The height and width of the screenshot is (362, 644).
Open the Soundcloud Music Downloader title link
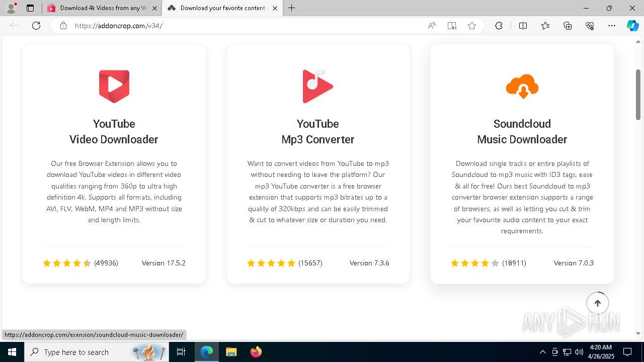point(522,131)
